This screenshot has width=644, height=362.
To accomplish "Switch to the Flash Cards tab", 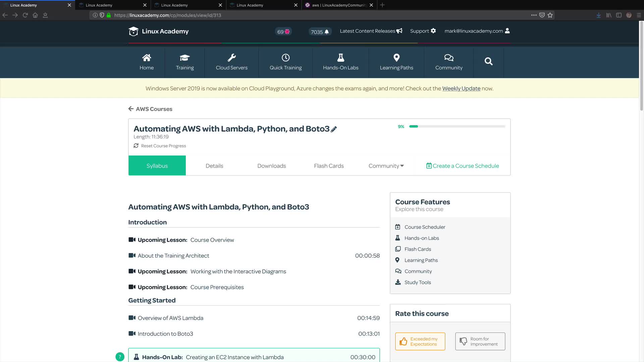I will [329, 166].
